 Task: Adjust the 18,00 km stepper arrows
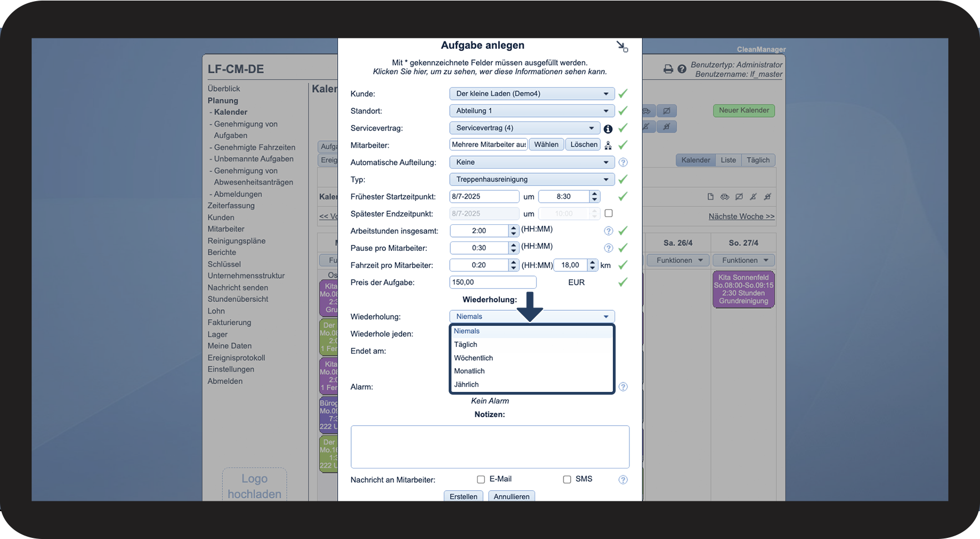[593, 265]
